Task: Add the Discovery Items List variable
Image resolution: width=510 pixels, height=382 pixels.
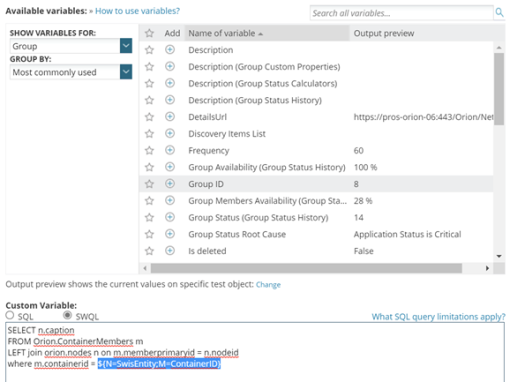Action: click(x=170, y=133)
